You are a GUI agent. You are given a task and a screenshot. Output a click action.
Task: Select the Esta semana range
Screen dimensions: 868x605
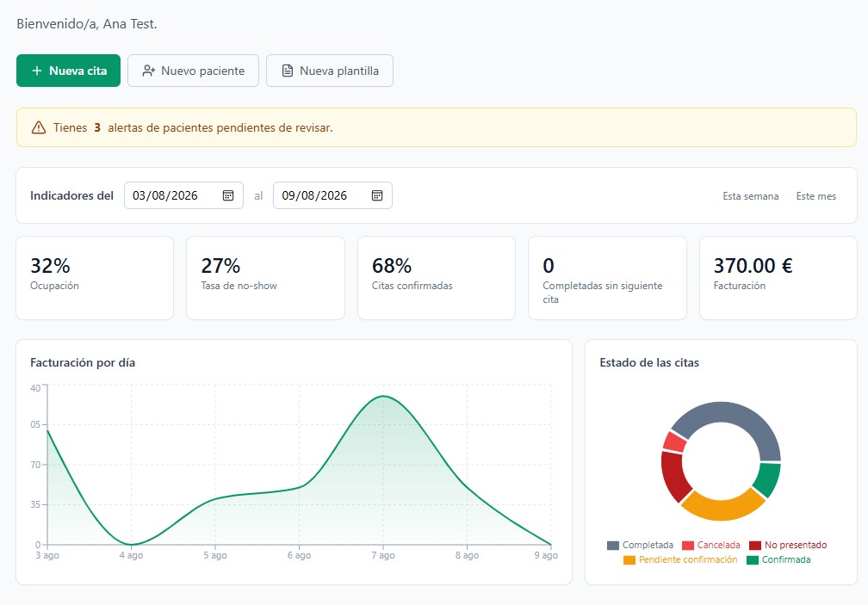tap(751, 196)
